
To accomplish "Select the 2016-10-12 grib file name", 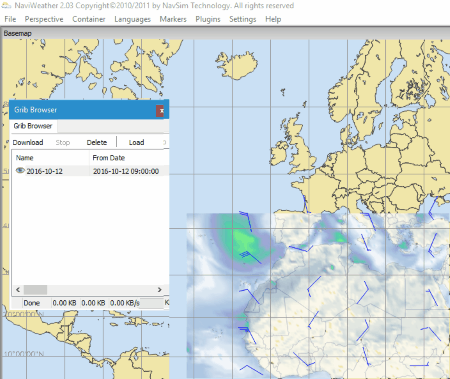I will click(44, 171).
